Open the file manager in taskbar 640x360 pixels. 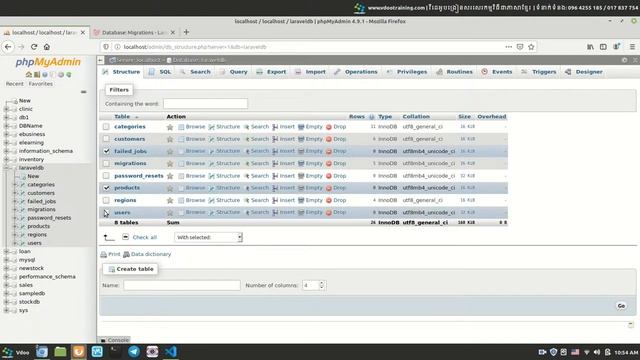pyautogui.click(x=60, y=351)
